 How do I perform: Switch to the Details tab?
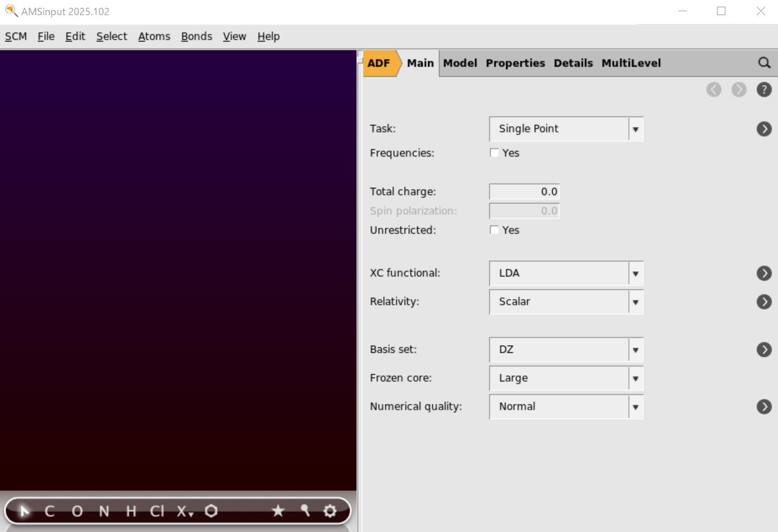point(573,63)
